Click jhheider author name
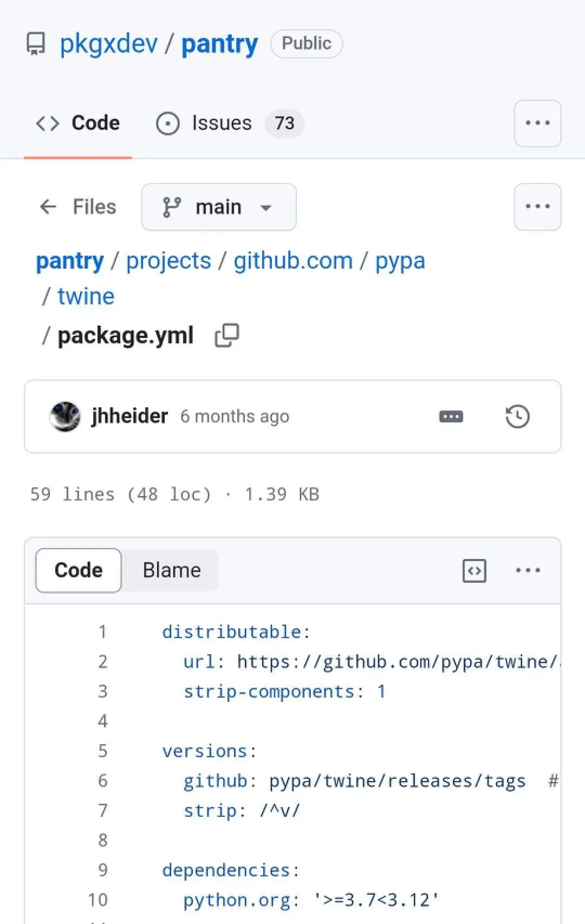The width and height of the screenshot is (585, 924). 129,417
